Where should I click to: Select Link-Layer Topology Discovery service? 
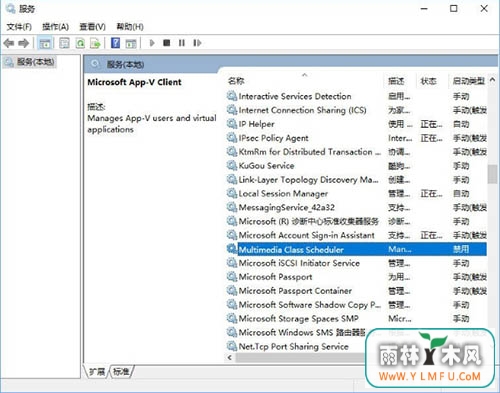[x=356, y=180]
